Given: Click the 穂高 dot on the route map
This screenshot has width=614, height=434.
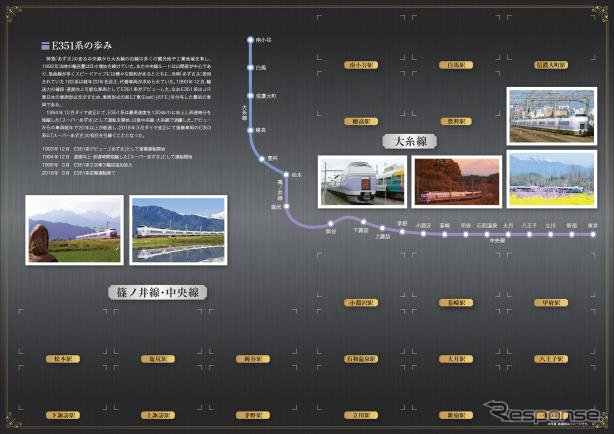Looking at the screenshot, I should click(x=251, y=130).
